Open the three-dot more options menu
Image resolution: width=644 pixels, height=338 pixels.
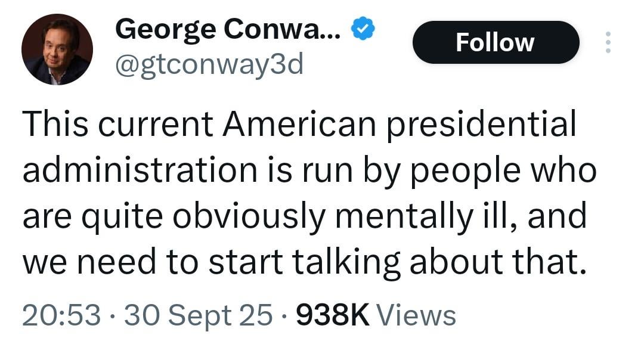click(x=608, y=42)
